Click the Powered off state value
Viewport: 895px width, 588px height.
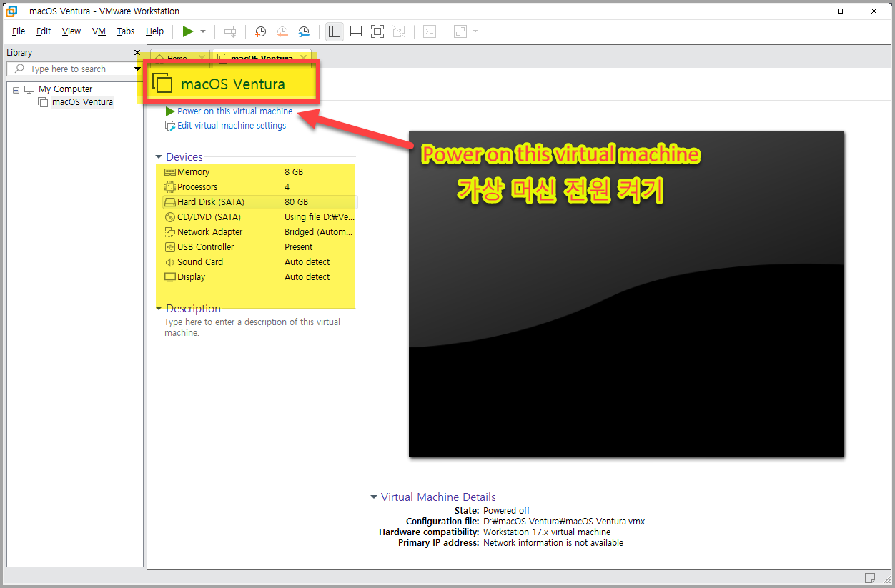507,511
